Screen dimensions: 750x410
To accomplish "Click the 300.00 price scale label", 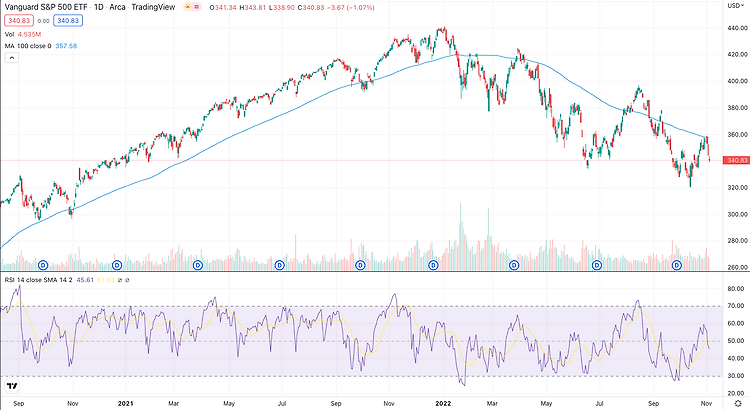I will (737, 214).
